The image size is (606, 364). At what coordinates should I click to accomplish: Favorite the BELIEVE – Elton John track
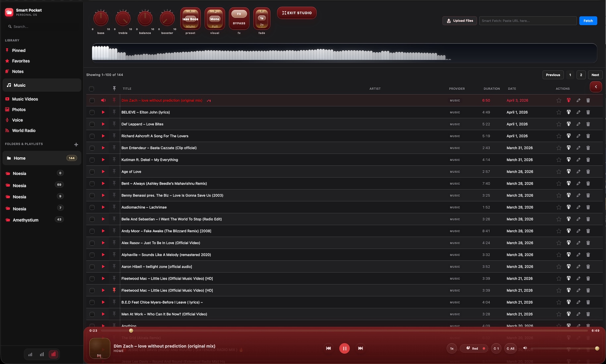click(559, 112)
